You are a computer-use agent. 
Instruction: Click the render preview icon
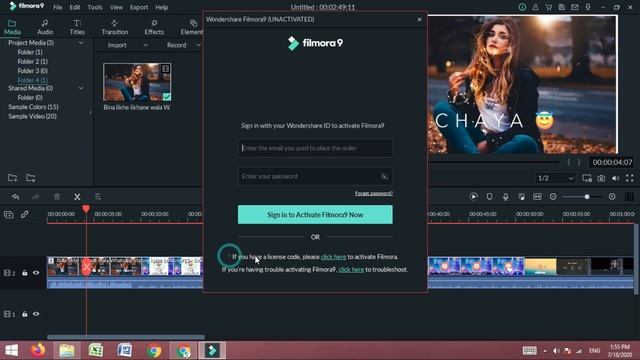pos(473,197)
